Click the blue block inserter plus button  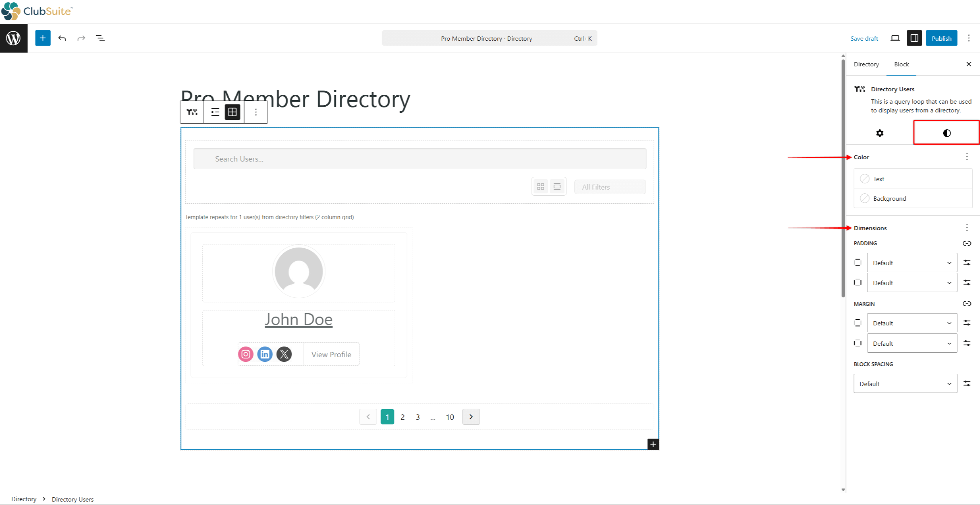[x=43, y=38]
